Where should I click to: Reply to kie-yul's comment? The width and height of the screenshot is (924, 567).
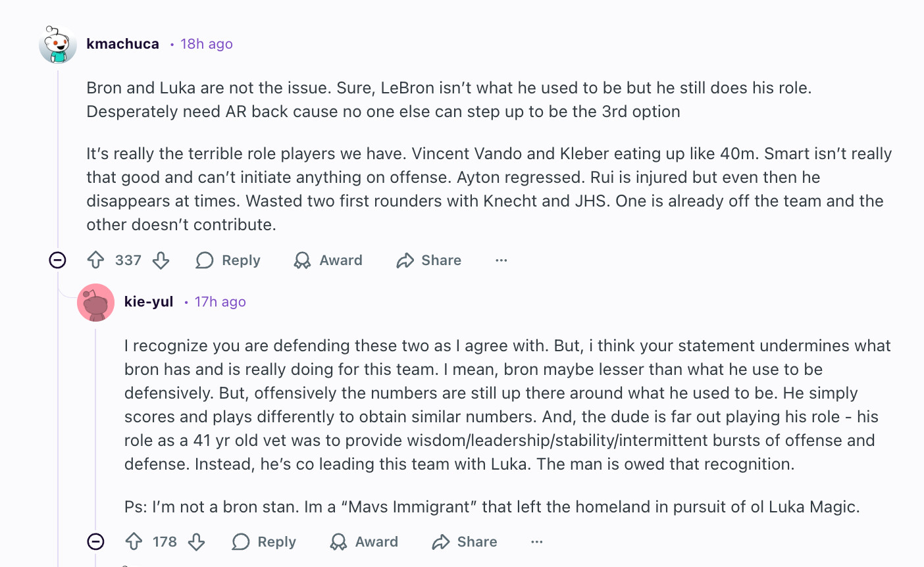(x=265, y=542)
